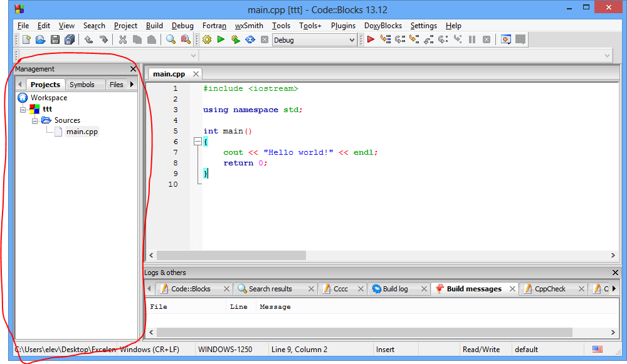Save the current file via floppy icon
Image resolution: width=627 pixels, height=364 pixels.
click(55, 39)
